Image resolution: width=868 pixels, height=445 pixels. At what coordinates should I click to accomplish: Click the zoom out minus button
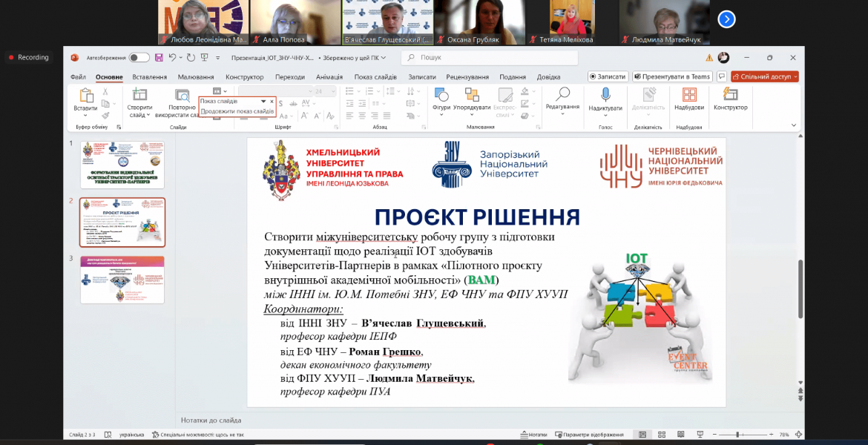[713, 435]
